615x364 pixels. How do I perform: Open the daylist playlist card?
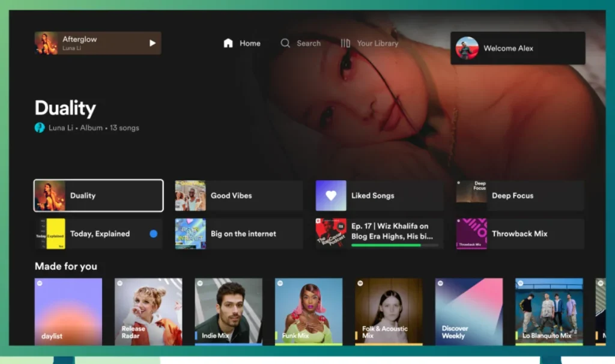(68, 312)
